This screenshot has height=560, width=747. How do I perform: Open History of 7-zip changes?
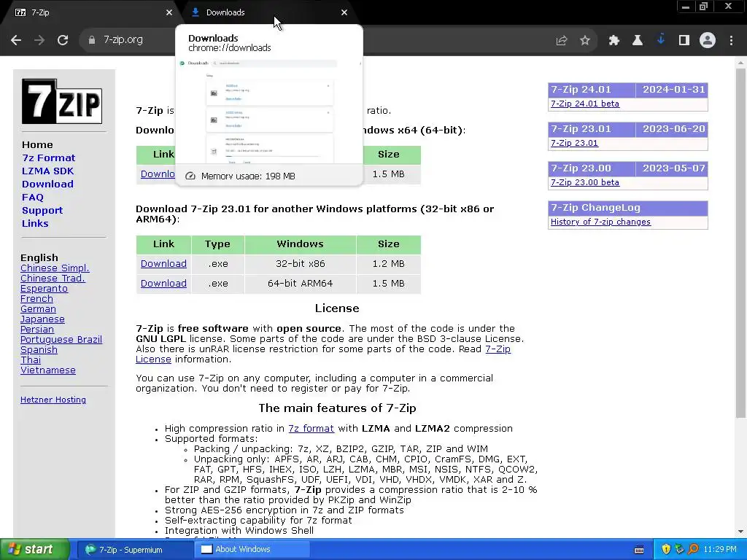(x=600, y=222)
